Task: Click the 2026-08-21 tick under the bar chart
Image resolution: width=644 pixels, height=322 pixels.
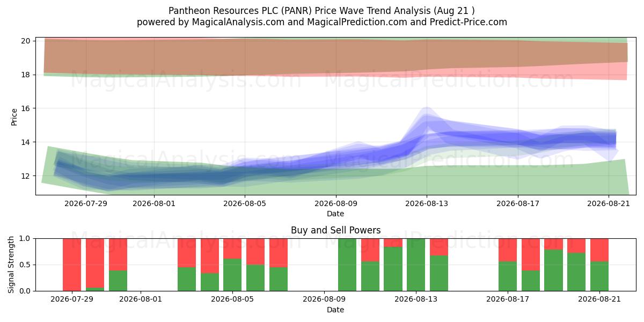Action: 599,299
